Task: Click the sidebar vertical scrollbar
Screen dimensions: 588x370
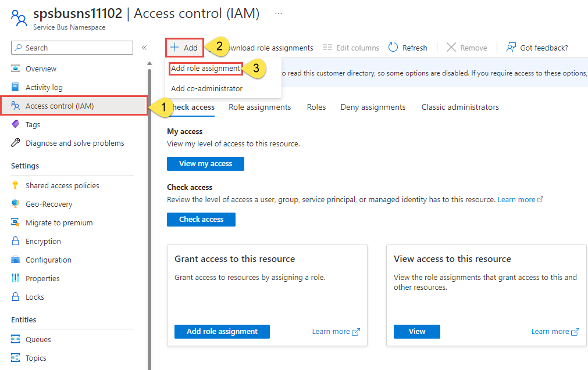Action: coord(149,221)
